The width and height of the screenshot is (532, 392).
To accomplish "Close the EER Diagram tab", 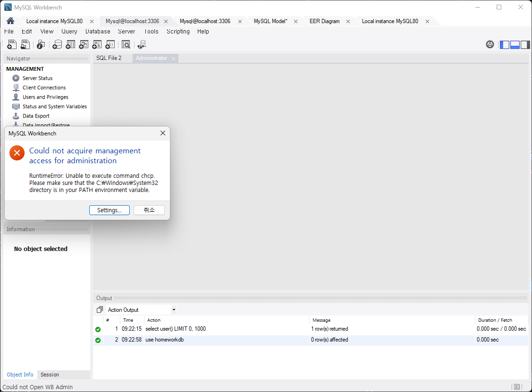I will pyautogui.click(x=348, y=21).
